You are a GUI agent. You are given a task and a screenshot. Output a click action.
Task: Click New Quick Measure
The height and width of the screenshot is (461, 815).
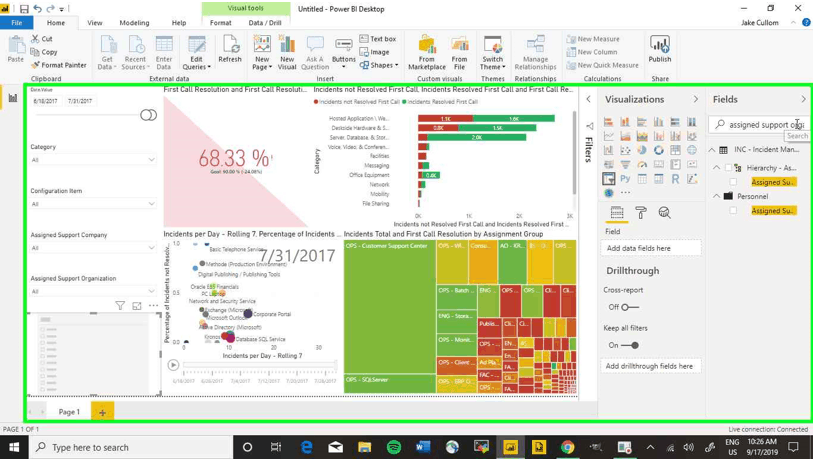(602, 65)
